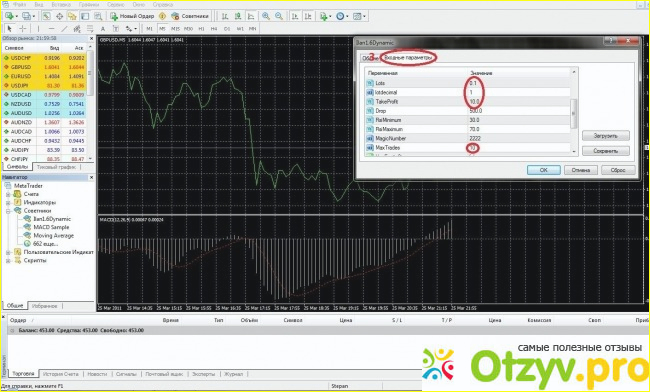Switch to the Входные параметры tab
The height and width of the screenshot is (392, 650).
click(409, 58)
